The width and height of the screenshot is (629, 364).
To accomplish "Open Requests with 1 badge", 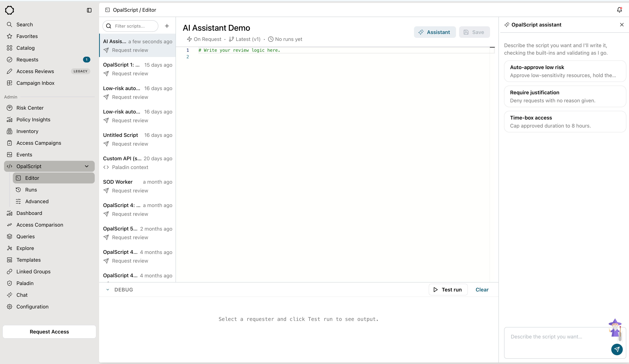I will coord(49,60).
